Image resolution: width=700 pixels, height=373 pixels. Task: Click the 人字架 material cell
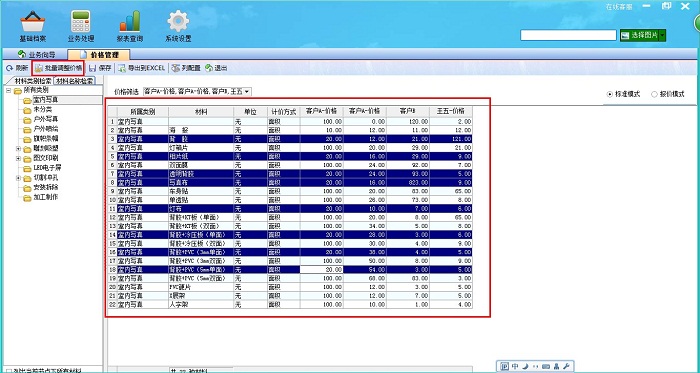tap(201, 305)
